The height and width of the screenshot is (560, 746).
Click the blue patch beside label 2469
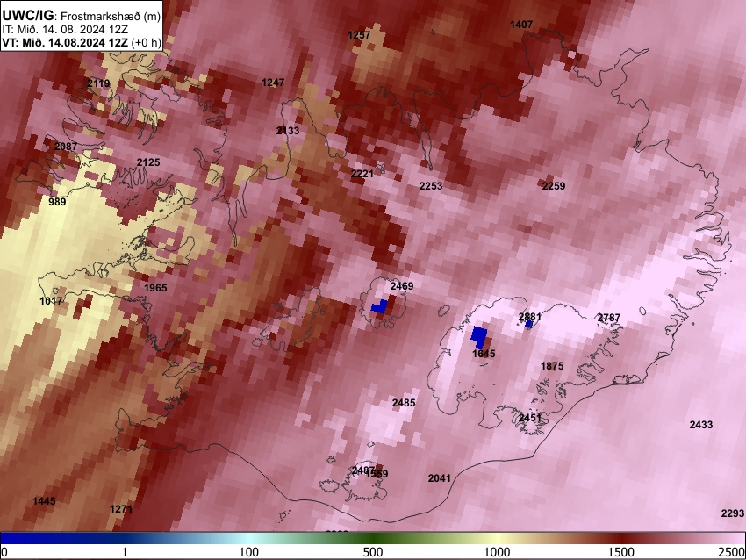click(379, 306)
